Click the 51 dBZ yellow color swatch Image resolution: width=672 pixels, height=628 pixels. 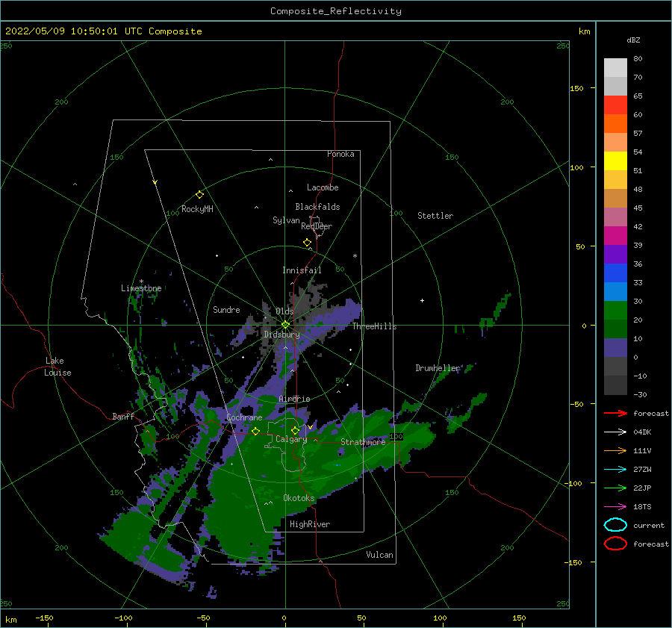click(615, 161)
